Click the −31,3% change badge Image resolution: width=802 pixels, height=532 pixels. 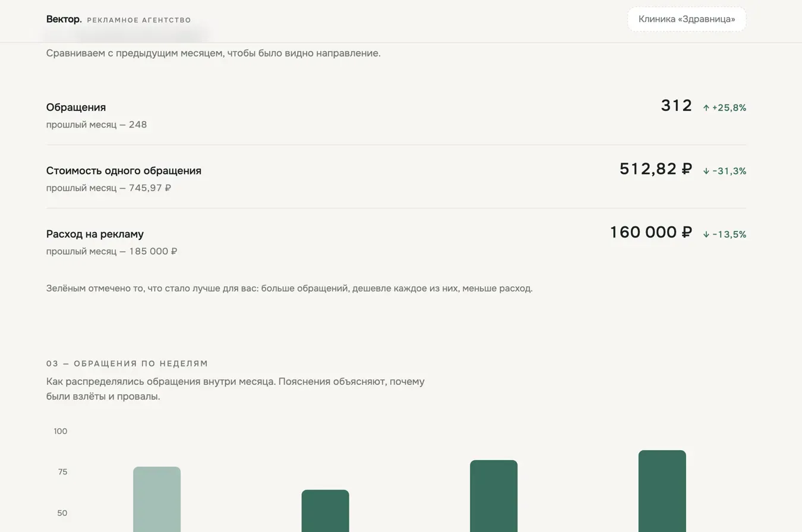[725, 171]
